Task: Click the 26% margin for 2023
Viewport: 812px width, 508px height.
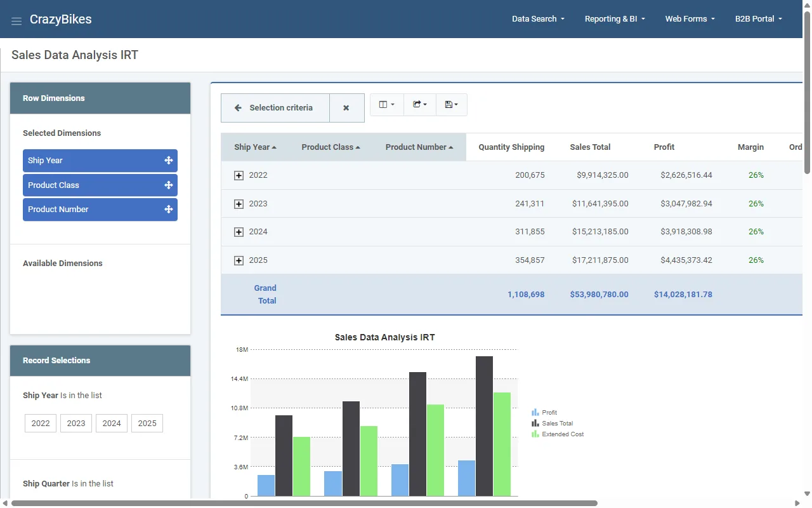Action: (756, 204)
